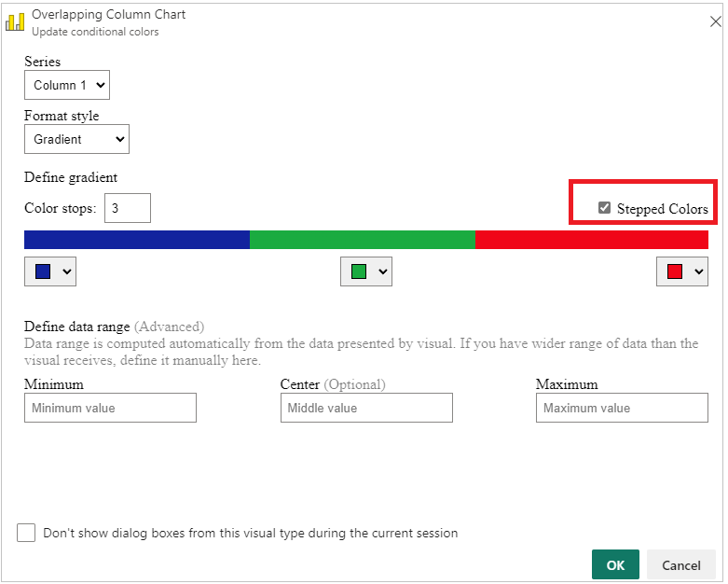The width and height of the screenshot is (728, 584).
Task: Click the red segment of gradient bar
Action: (x=592, y=240)
